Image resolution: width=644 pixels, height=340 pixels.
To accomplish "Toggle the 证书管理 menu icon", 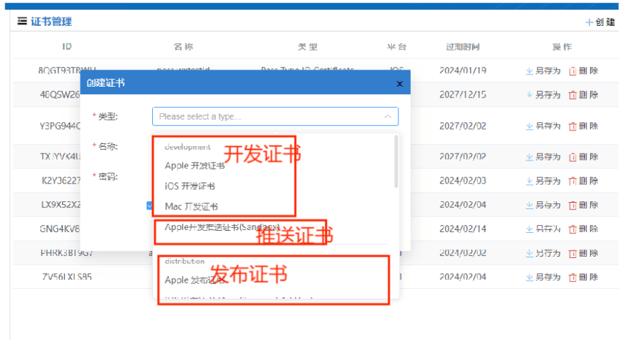I will click(23, 21).
